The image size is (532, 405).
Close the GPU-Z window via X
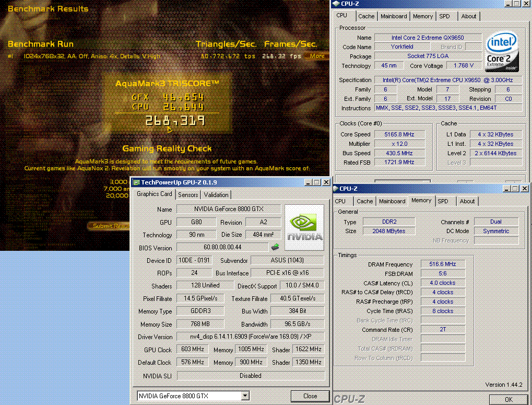326,182
